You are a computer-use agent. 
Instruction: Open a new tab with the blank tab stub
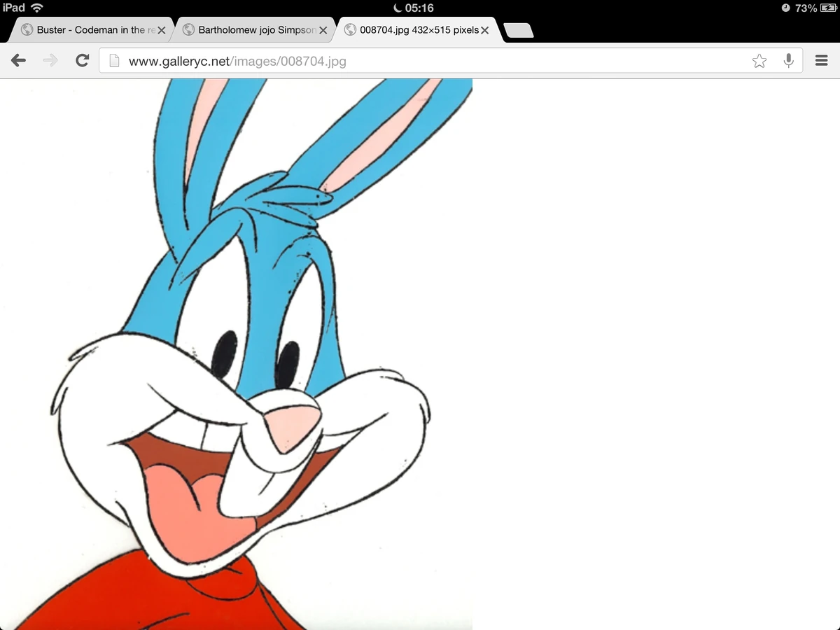click(518, 30)
